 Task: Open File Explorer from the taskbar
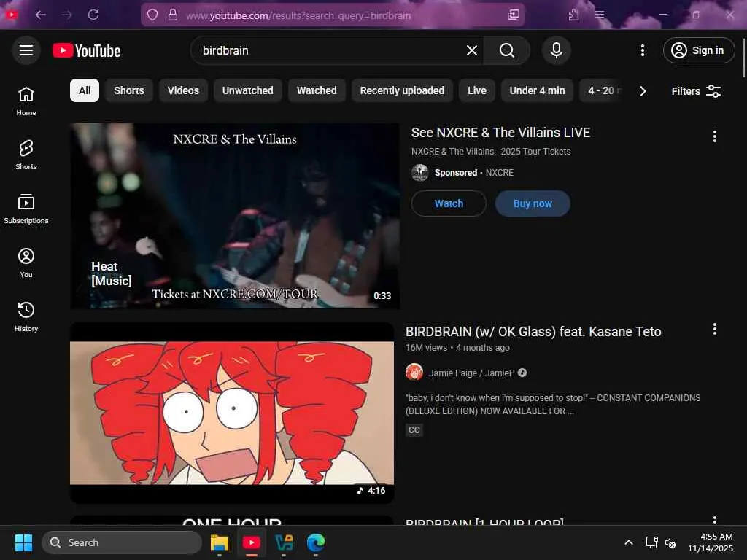click(219, 542)
